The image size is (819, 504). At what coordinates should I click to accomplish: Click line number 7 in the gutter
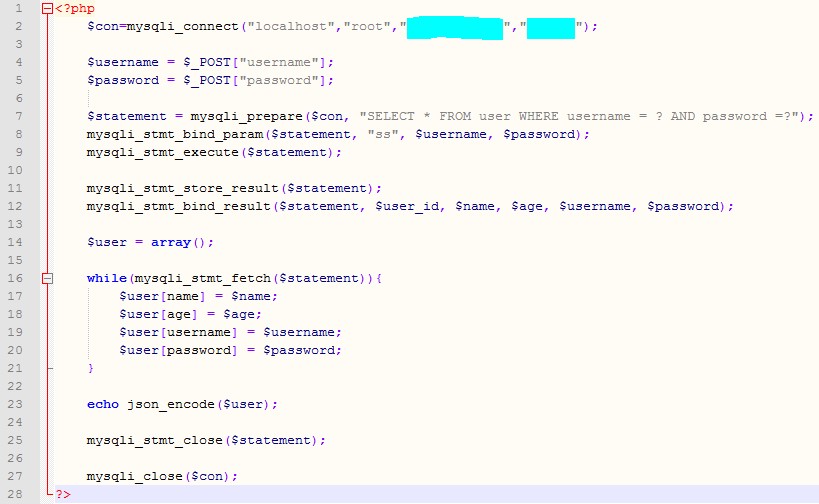click(x=19, y=116)
